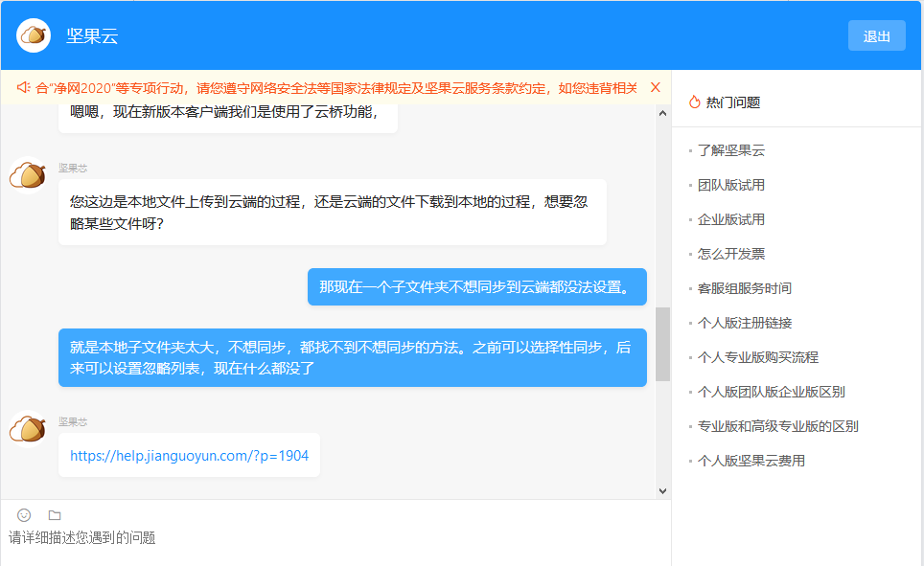This screenshot has height=566, width=924.
Task: Click the chat scrollbar up arrow
Action: [663, 113]
